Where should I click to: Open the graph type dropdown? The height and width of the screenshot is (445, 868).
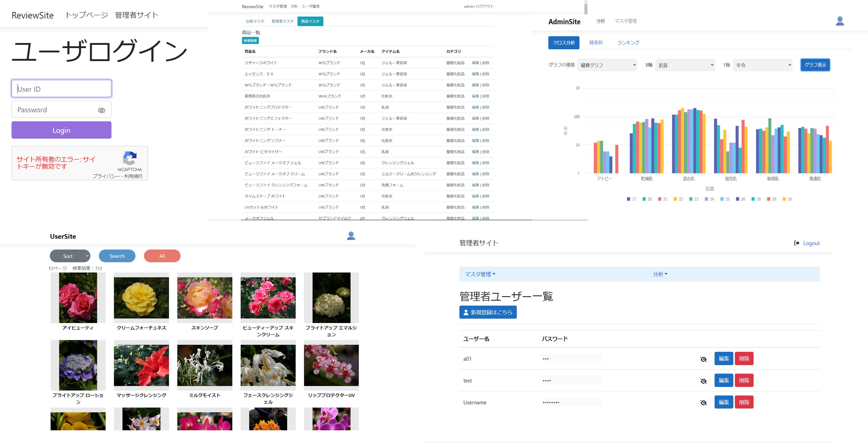coord(607,65)
